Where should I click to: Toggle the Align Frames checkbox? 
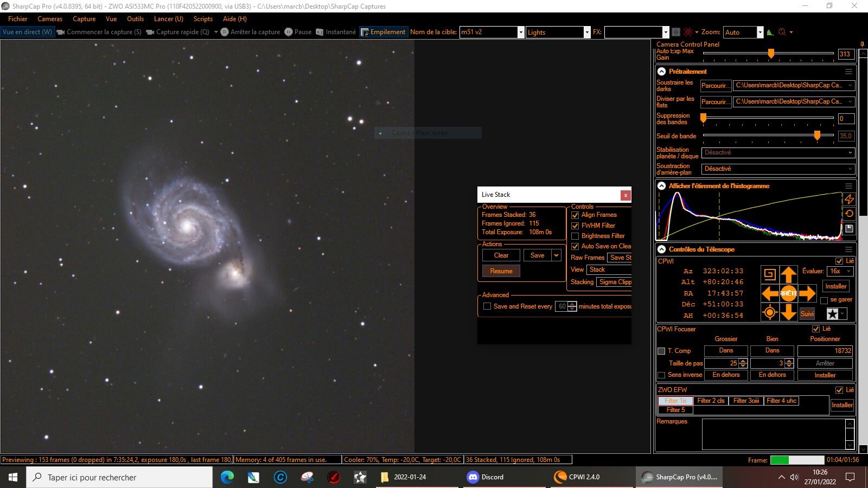click(575, 215)
